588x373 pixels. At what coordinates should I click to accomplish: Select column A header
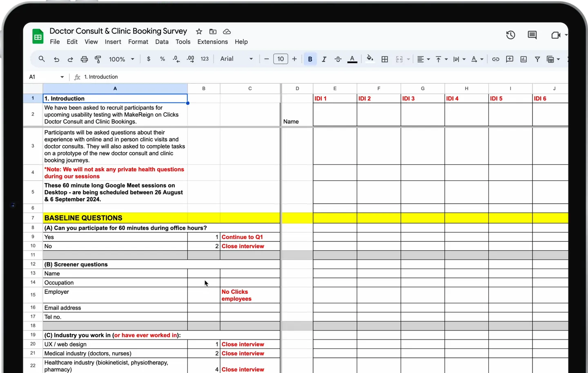point(115,89)
